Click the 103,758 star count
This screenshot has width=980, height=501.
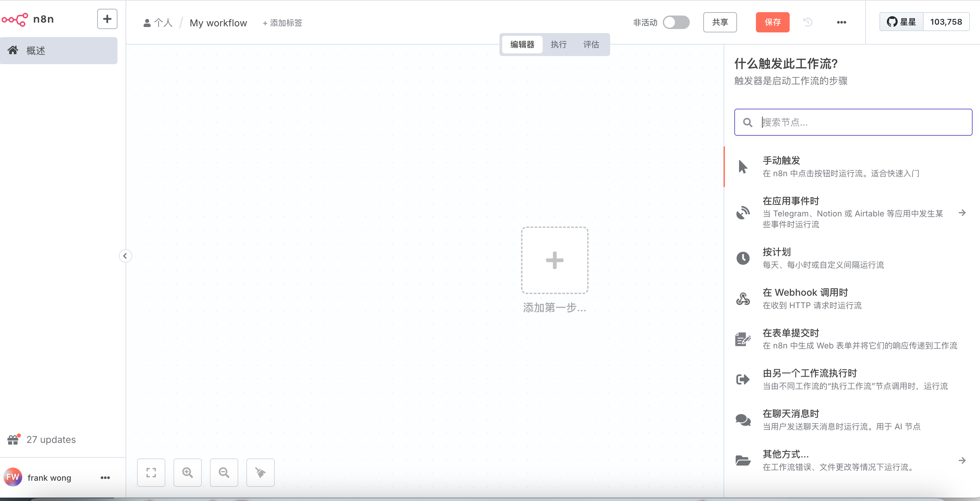[946, 22]
